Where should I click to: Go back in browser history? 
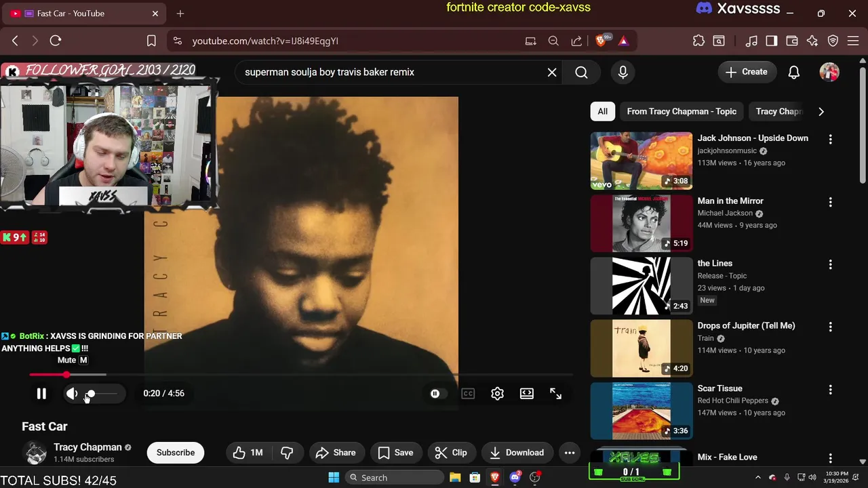coord(15,41)
